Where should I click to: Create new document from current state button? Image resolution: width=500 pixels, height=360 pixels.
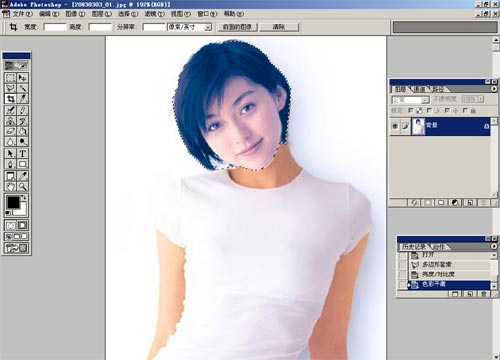(469, 294)
